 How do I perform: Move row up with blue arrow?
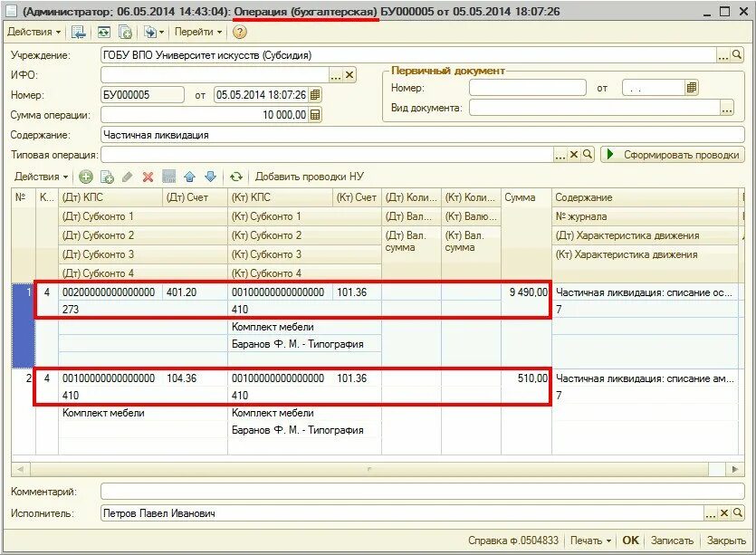click(189, 177)
